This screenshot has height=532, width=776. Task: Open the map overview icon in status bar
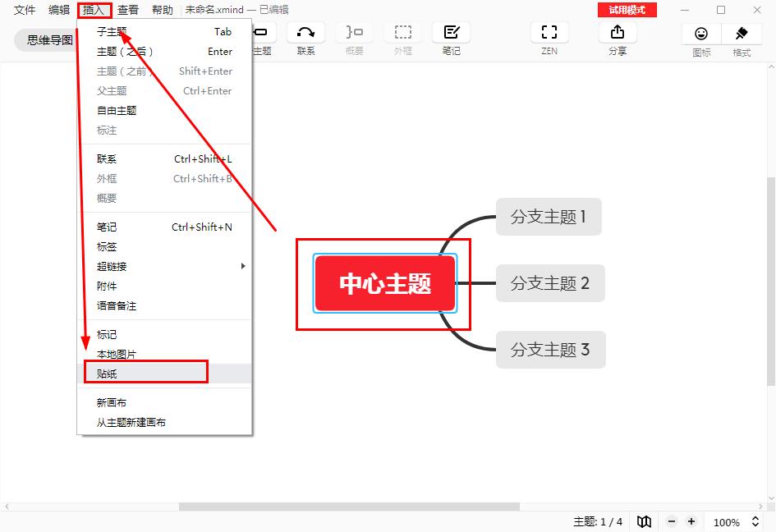tap(644, 521)
